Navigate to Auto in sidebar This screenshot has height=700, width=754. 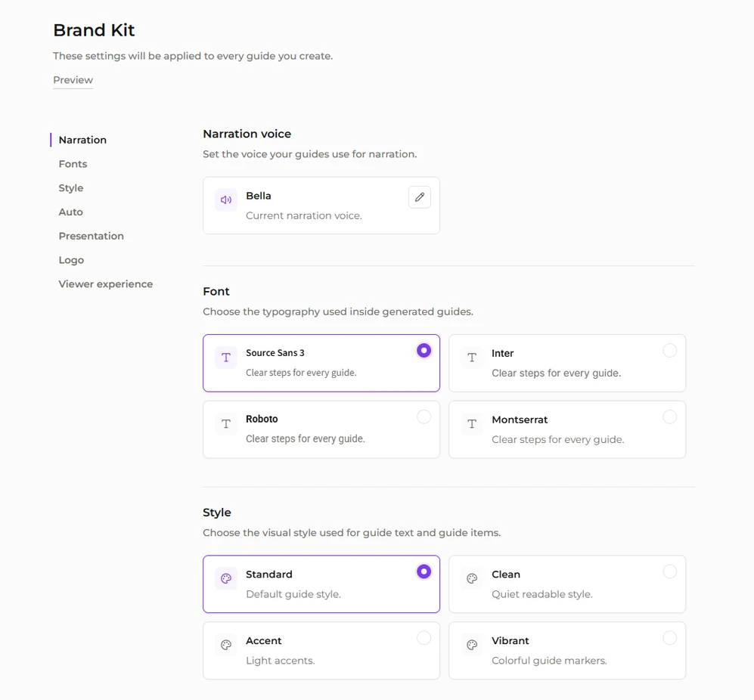click(x=70, y=212)
